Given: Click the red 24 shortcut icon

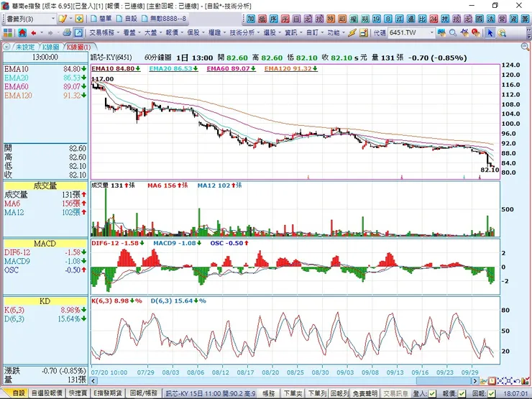Looking at the screenshot, I should [434, 19].
